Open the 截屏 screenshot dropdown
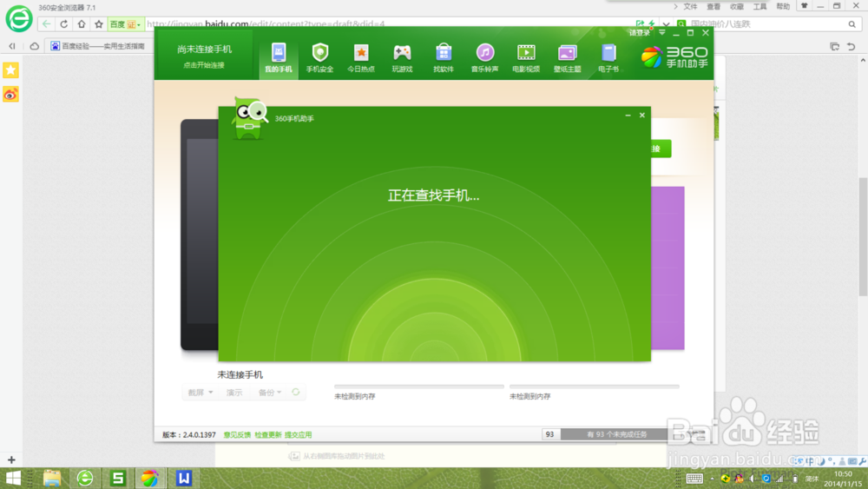Screen dimensions: 868x489 click(200, 392)
